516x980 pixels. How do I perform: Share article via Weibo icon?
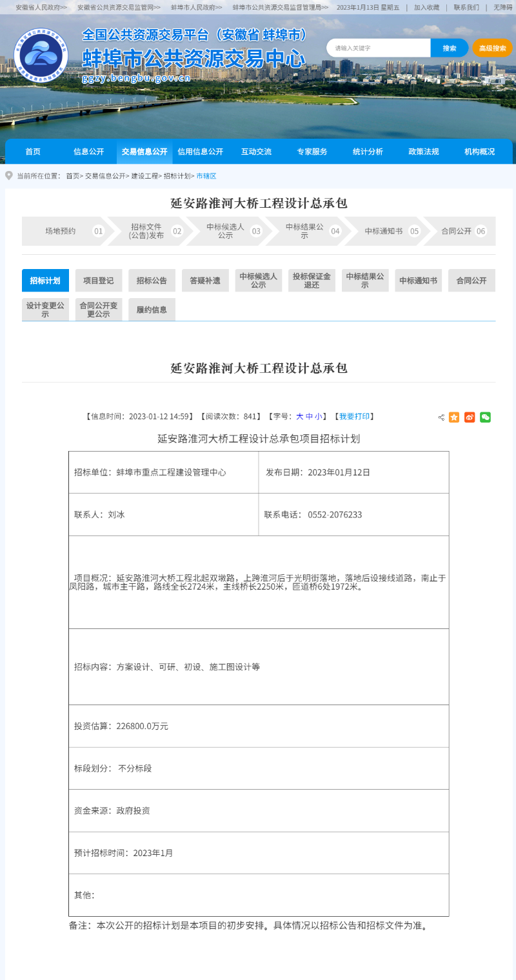pyautogui.click(x=470, y=417)
